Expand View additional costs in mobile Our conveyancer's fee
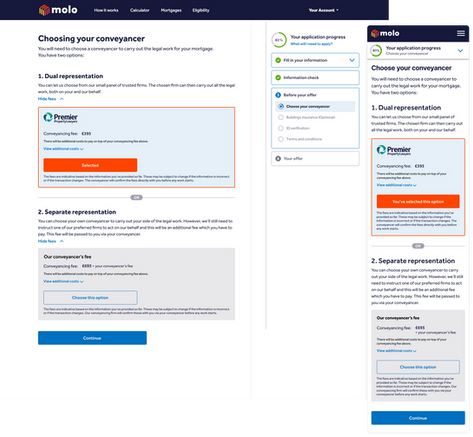Screen dimensions: 473x437 pyautogui.click(x=397, y=351)
